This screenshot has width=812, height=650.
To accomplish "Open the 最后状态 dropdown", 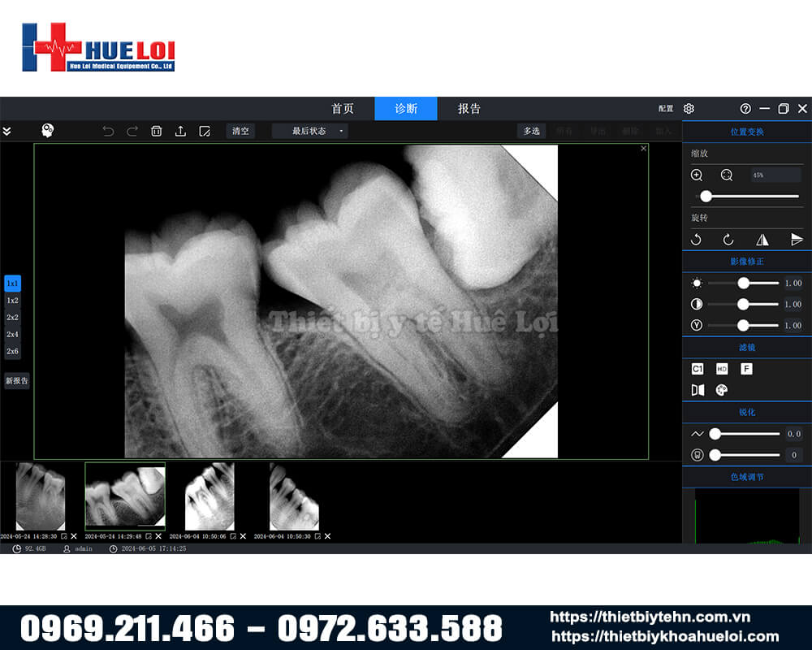I will pyautogui.click(x=310, y=131).
